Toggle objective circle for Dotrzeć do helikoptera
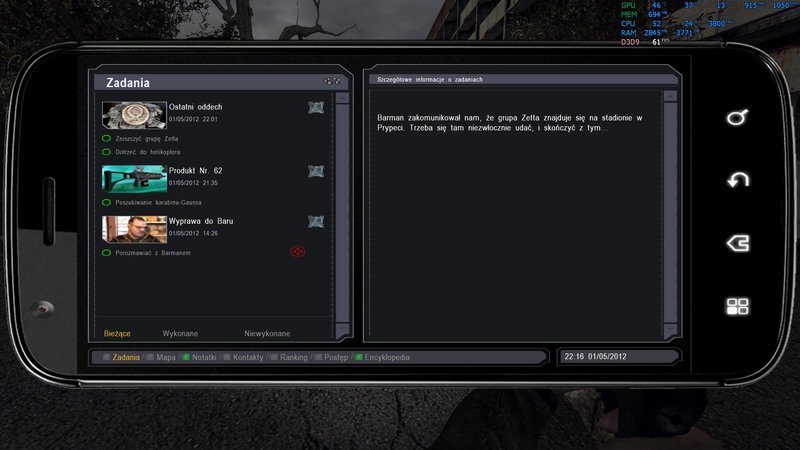Screen dimensions: 800x450 (x=106, y=152)
